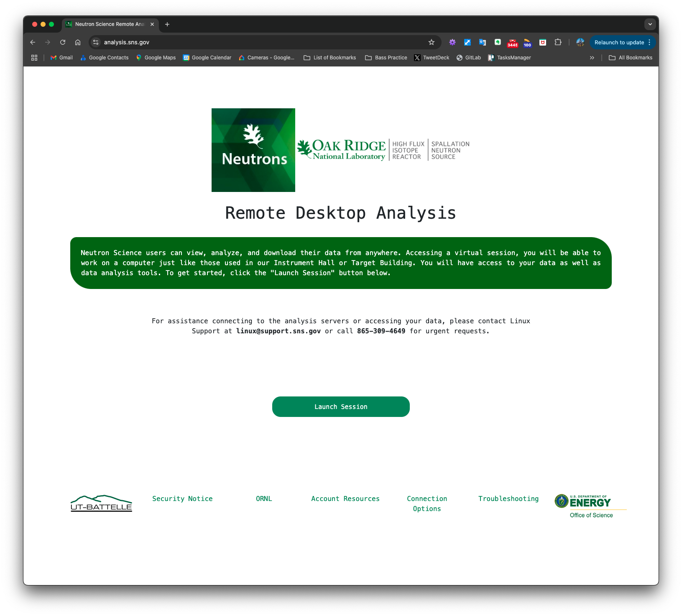Open a new browser tab
682x616 pixels.
pos(167,24)
